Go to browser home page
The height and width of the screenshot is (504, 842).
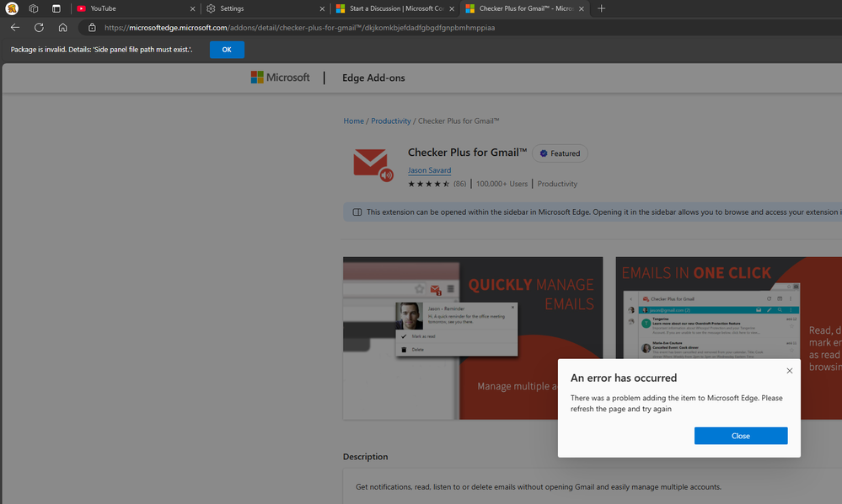pyautogui.click(x=63, y=27)
